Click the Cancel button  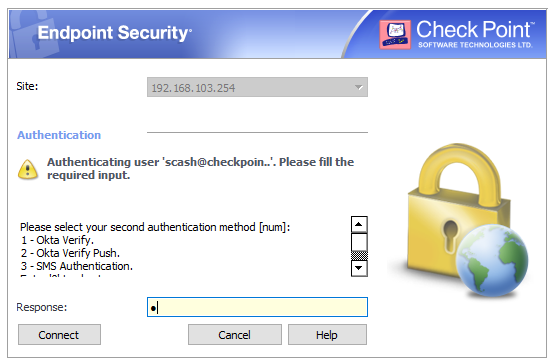235,335
